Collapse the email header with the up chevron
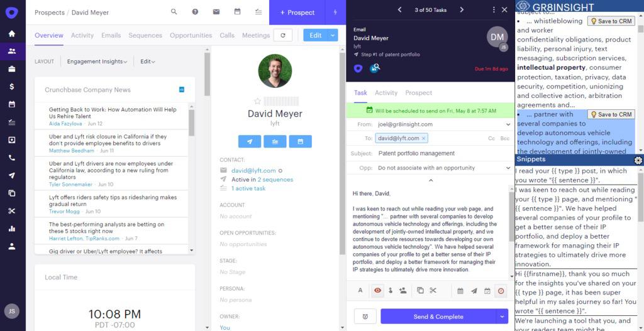Screen dimensions: 644x331 pos(430,180)
